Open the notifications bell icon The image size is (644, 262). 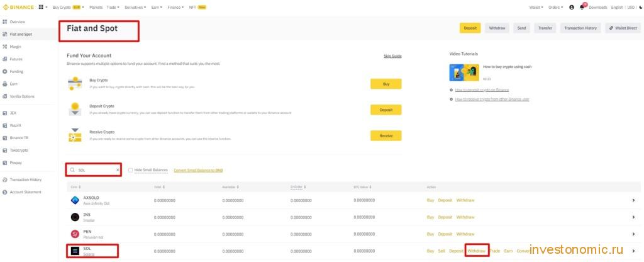[x=582, y=8]
